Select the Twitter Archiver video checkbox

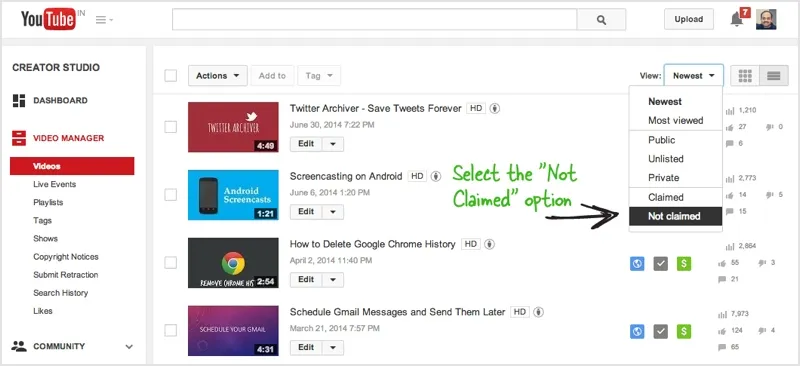click(x=170, y=127)
